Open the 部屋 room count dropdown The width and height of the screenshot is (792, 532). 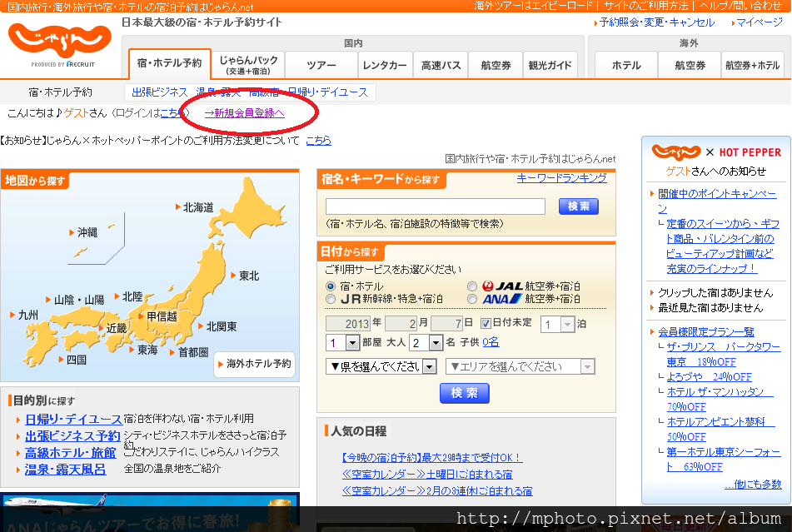[342, 343]
